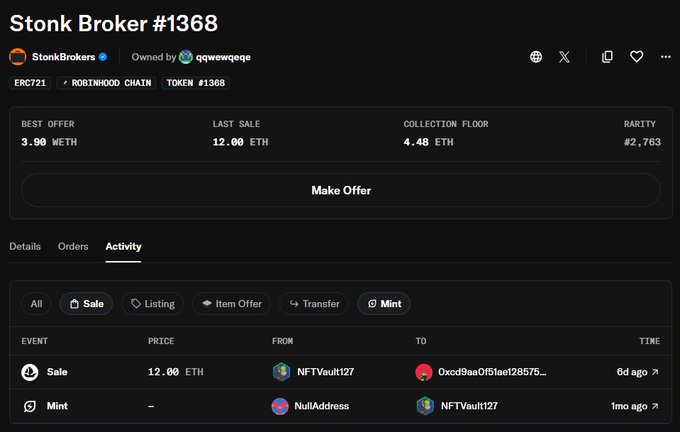This screenshot has height=432, width=680.
Task: Open the NullAddress link
Action: (321, 406)
